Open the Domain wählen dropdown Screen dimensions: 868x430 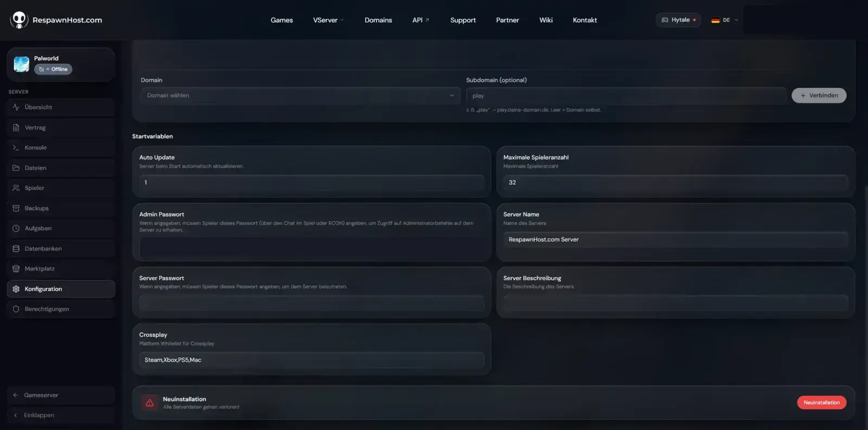tap(301, 95)
